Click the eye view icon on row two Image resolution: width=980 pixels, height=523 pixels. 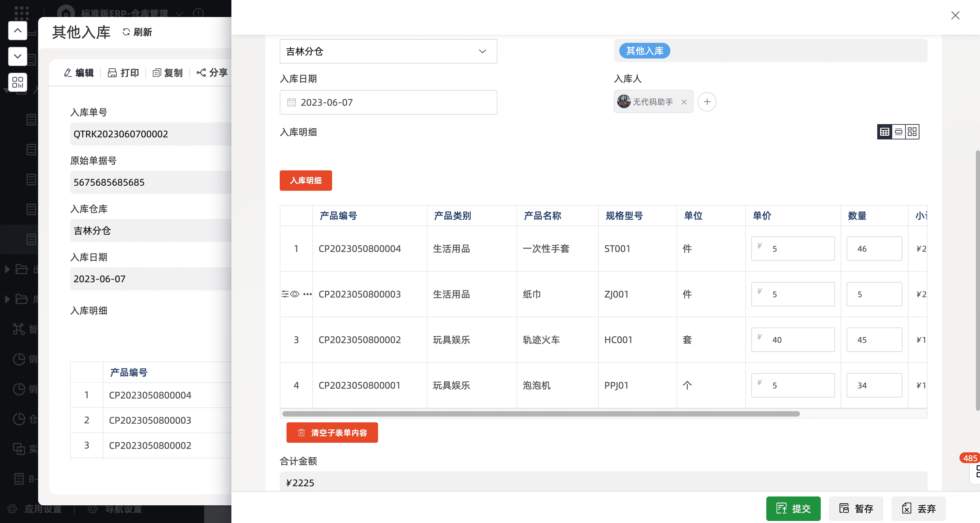tap(295, 294)
